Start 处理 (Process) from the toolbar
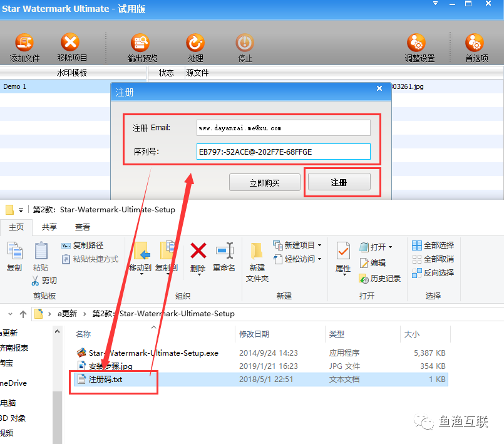The image size is (504, 444). coord(195,43)
